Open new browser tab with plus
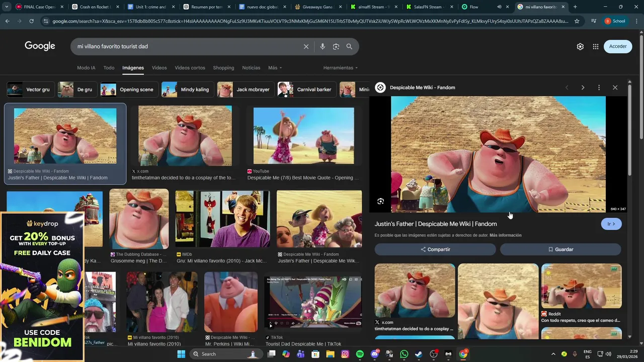Image resolution: width=644 pixels, height=362 pixels. pyautogui.click(x=575, y=7)
